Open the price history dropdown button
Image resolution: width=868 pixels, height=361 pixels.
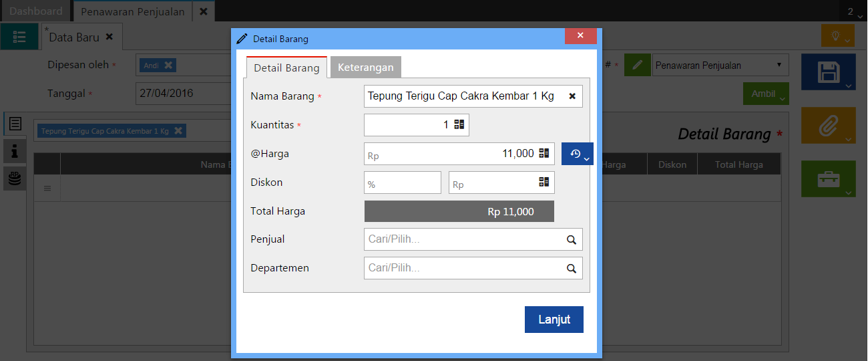578,154
